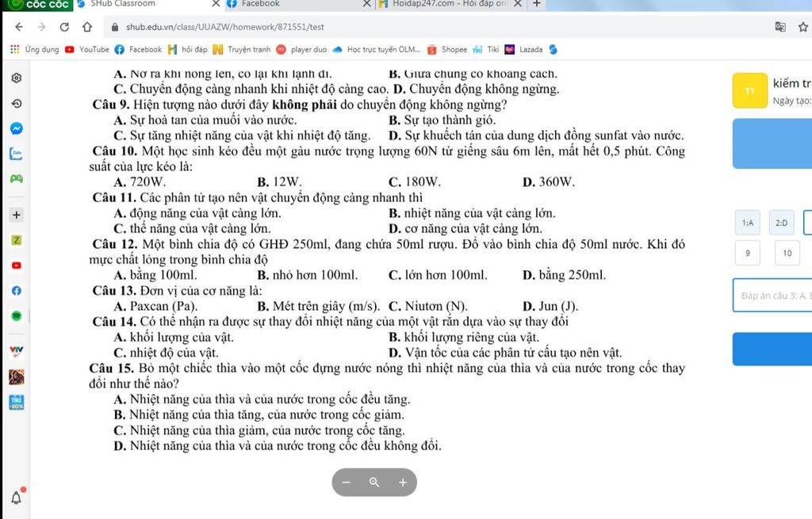The height and width of the screenshot is (519, 812).
Task: Switch to the Hoidap247.com tab
Action: (449, 4)
